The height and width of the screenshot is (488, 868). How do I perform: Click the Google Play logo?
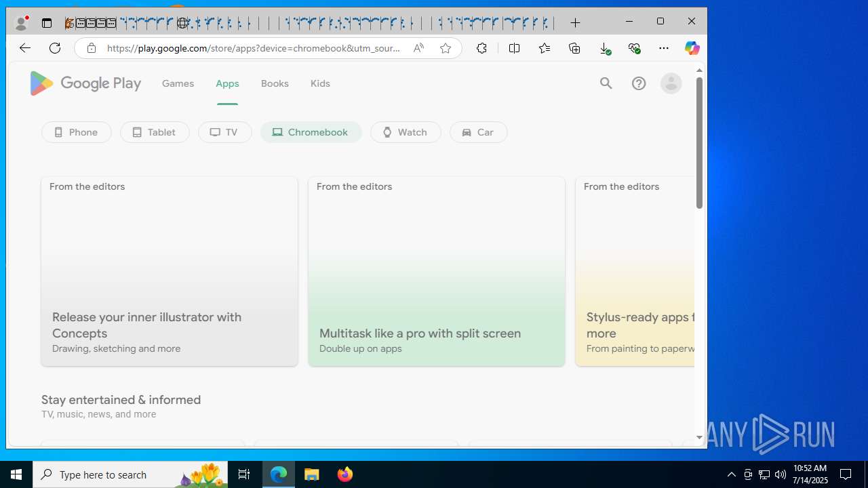click(85, 83)
